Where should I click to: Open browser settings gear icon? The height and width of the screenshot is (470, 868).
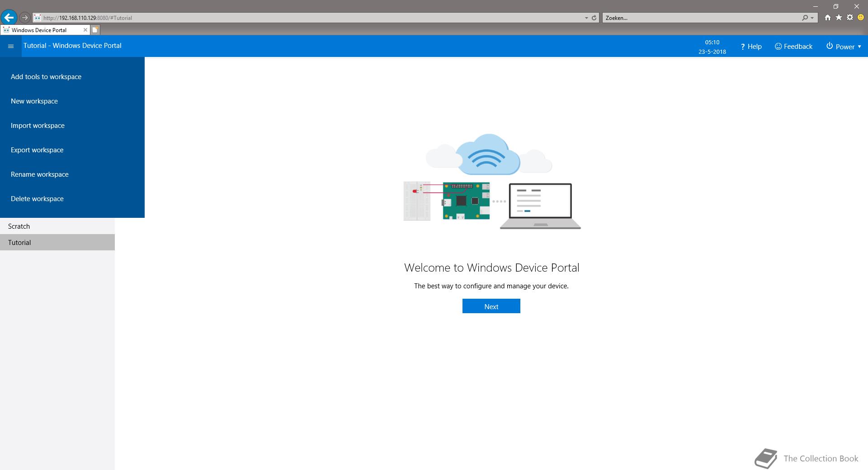point(850,18)
